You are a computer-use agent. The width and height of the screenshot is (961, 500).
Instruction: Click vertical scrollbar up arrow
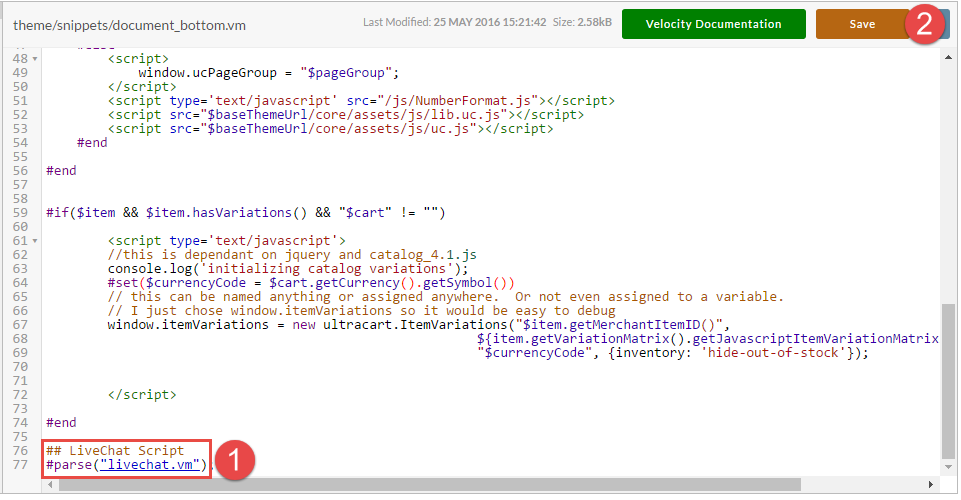coord(948,58)
